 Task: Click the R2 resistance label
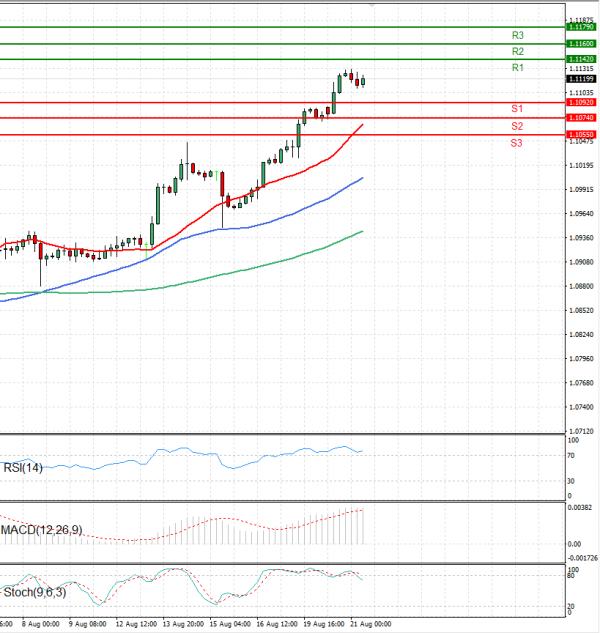pos(518,52)
